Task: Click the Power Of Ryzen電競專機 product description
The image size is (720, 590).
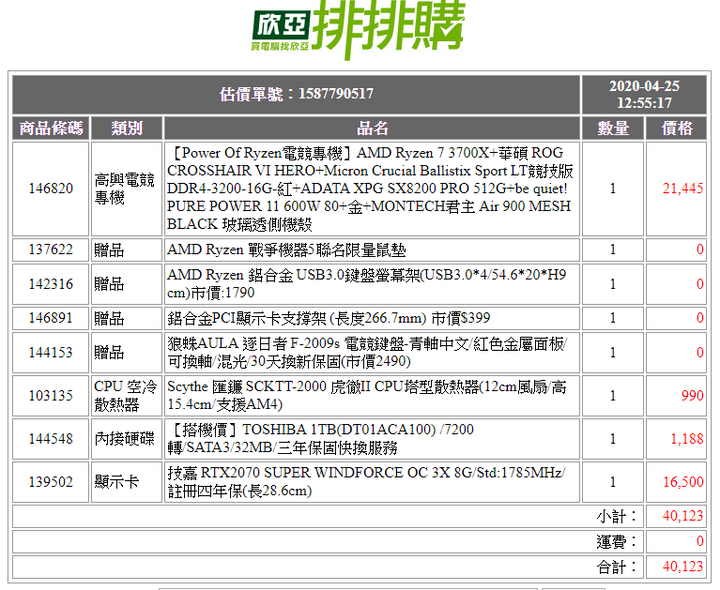Action: pyautogui.click(x=372, y=189)
